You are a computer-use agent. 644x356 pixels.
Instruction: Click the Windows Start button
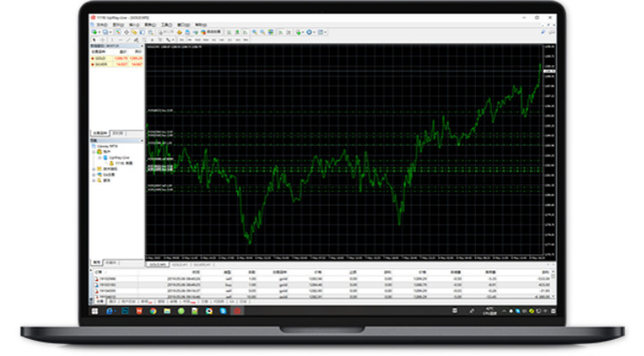[x=95, y=311]
